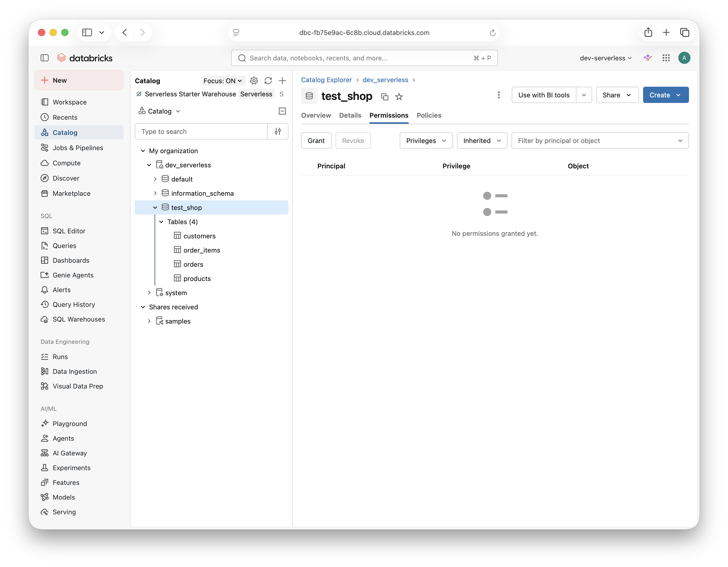728x567 pixels.
Task: Collapse all catalog tree items icon
Action: click(x=282, y=111)
